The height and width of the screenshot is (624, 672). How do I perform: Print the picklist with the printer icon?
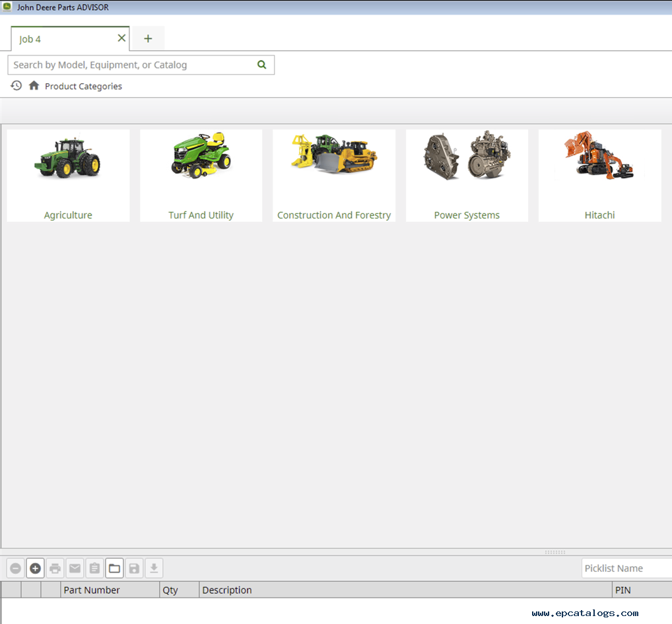tap(55, 569)
